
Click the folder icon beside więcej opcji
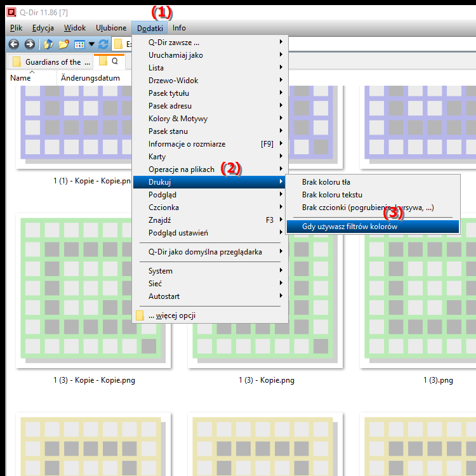(140, 315)
